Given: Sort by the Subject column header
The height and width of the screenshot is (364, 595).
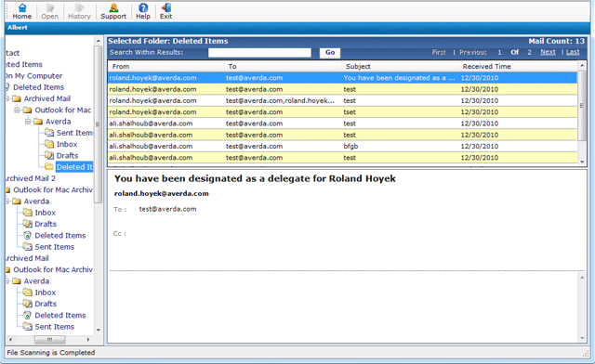Looking at the screenshot, I should 400,66.
